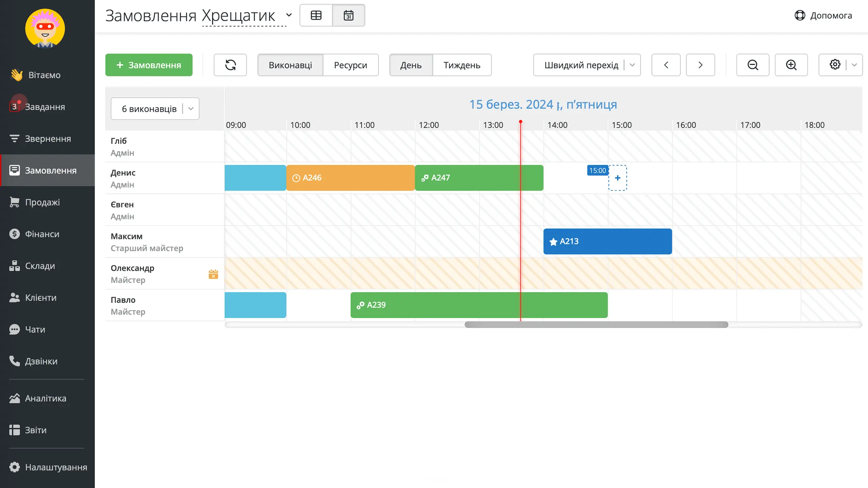Open Фінанси section

47,234
